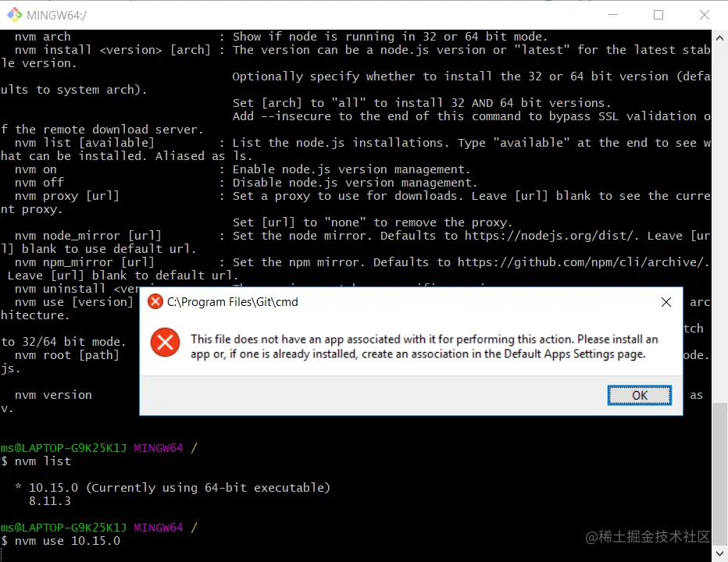
Task: Click the scrollbar up arrow
Action: point(719,38)
